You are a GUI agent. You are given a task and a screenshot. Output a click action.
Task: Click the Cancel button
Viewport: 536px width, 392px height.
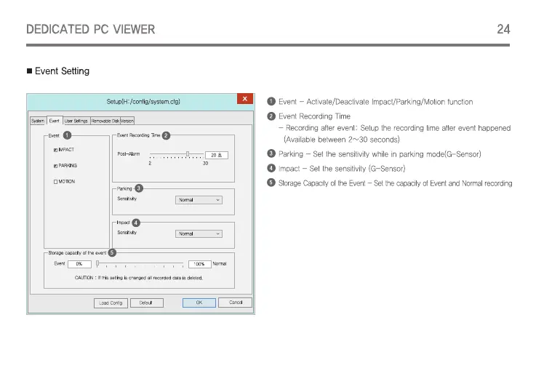click(x=235, y=303)
